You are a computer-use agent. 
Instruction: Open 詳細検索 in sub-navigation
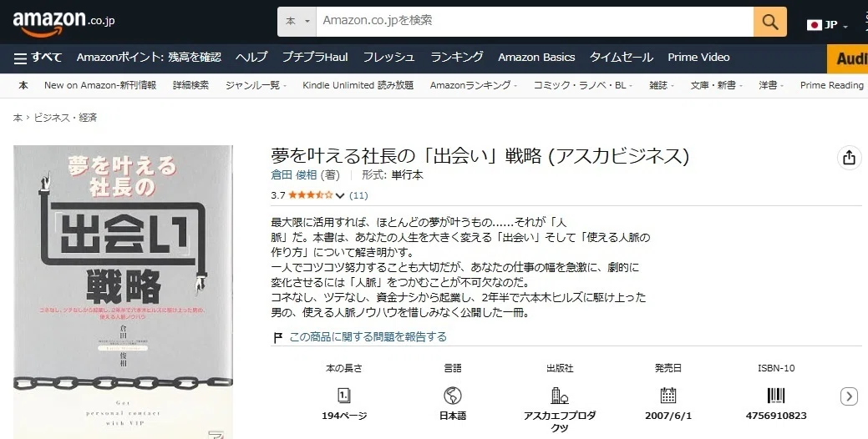(191, 85)
